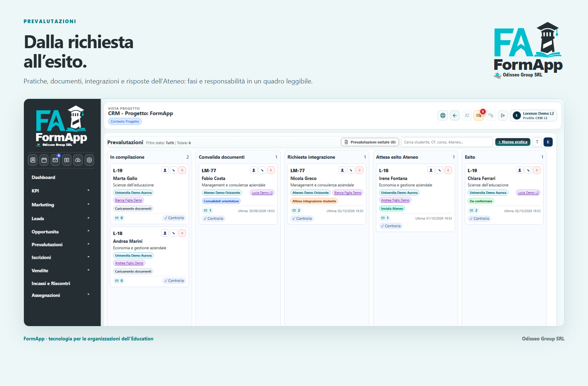This screenshot has width=588, height=386.
Task: Click the edit pencil icon on Andrea Marini card
Action: click(173, 233)
